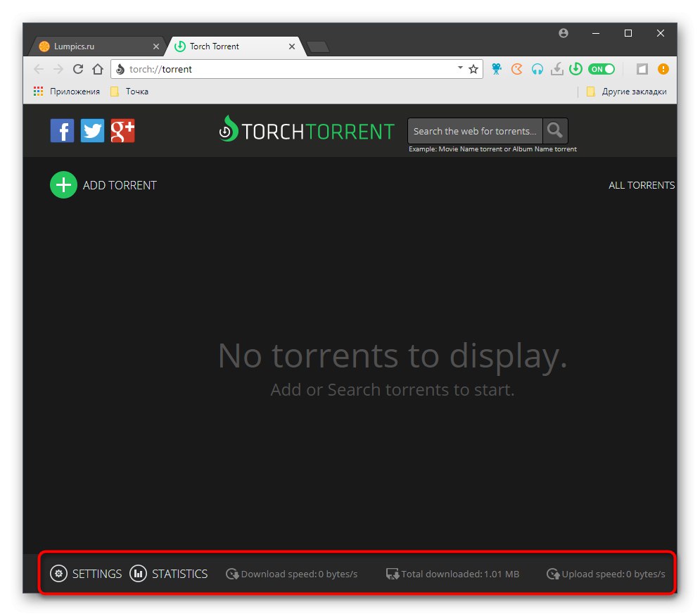Open the ALL TORRENTS link

click(x=642, y=185)
